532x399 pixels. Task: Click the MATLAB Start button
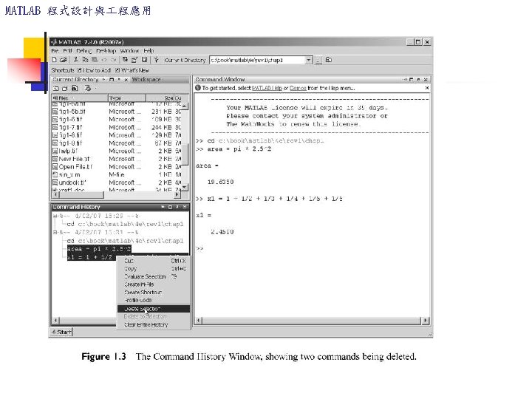click(x=62, y=332)
